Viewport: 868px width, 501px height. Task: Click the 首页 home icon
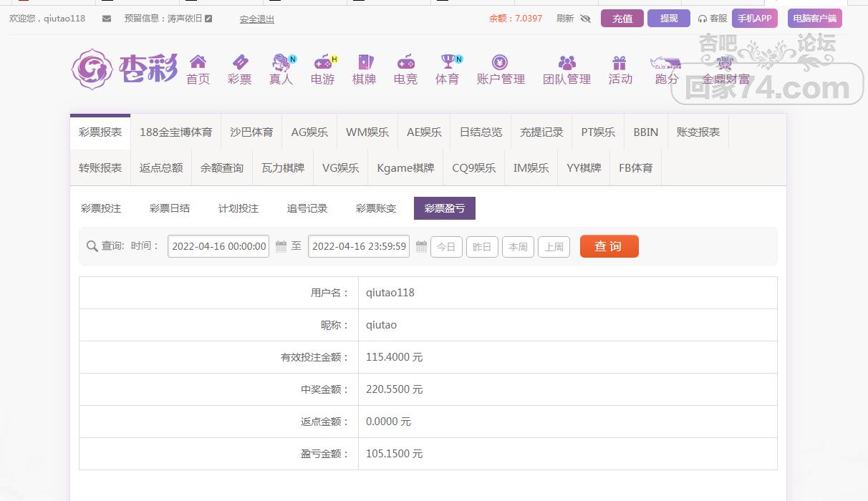pyautogui.click(x=198, y=62)
